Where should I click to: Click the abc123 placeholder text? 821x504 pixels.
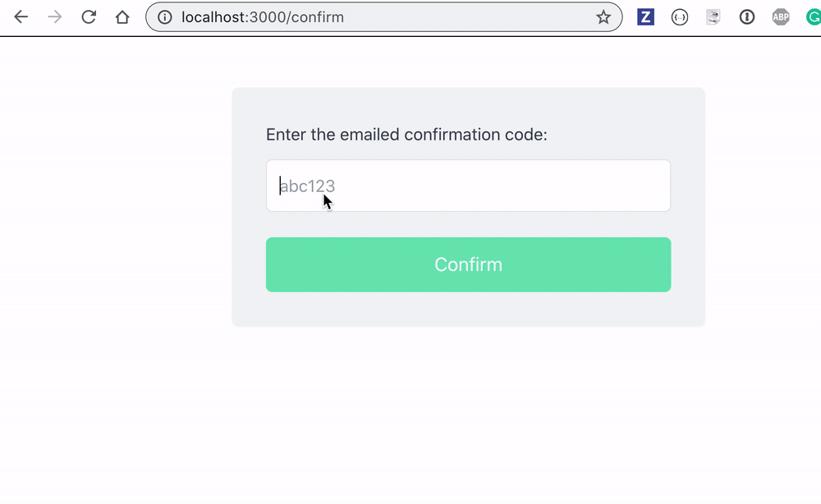tap(308, 186)
